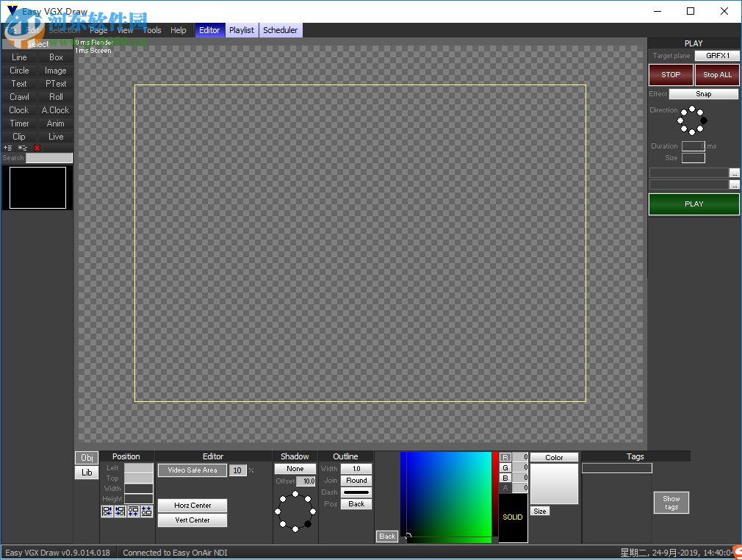Open the Target plane GRFX1 selector
This screenshot has width=742, height=560.
point(717,56)
